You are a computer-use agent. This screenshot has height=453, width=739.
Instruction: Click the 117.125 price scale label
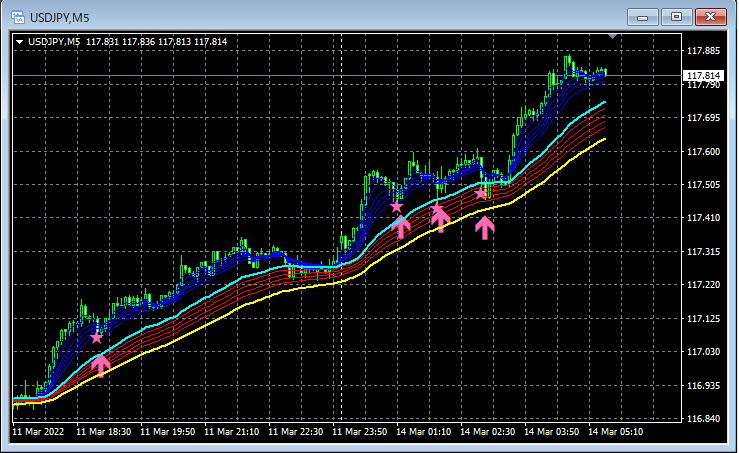point(703,319)
